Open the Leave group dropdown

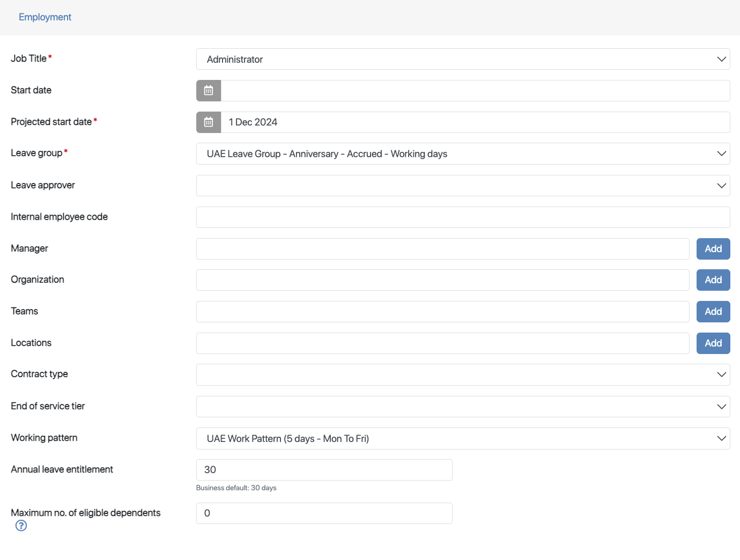[463, 154]
